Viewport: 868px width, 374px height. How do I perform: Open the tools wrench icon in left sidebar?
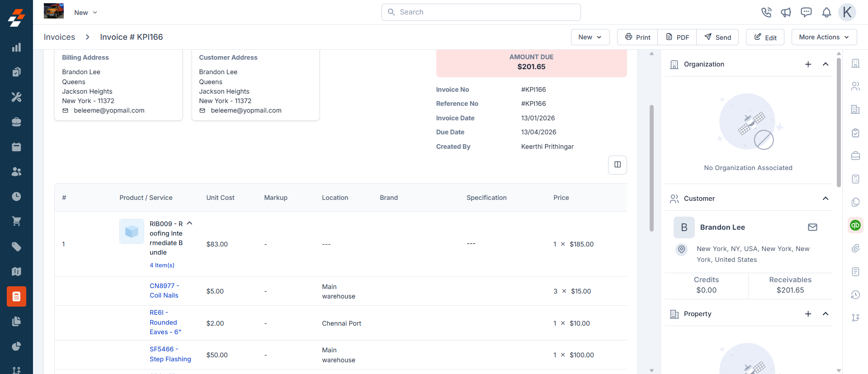pyautogui.click(x=16, y=97)
